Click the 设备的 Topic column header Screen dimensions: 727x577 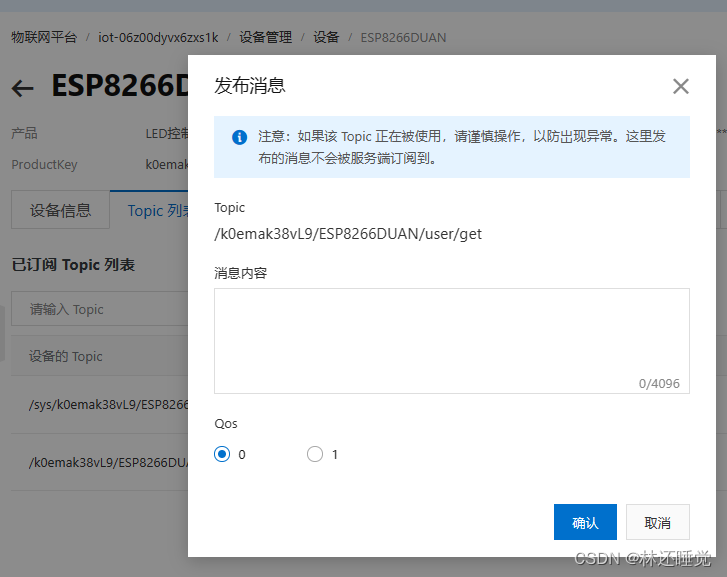[66, 356]
